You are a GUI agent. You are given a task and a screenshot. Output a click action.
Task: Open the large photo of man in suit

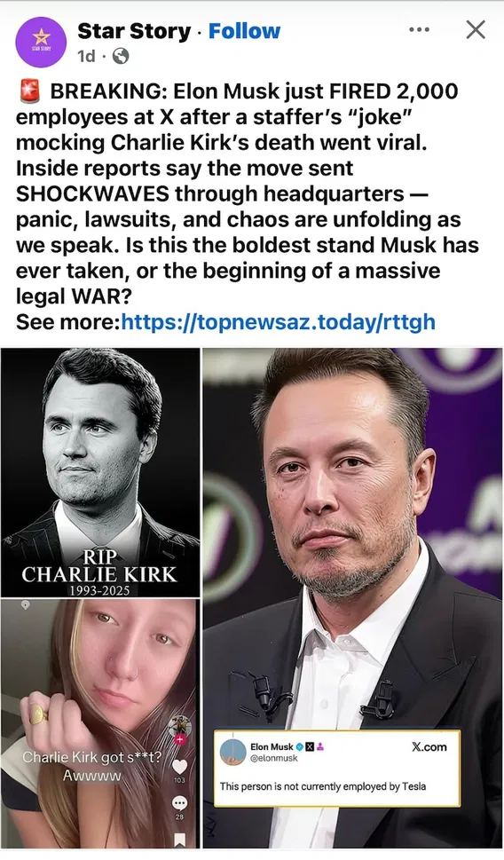[352, 597]
